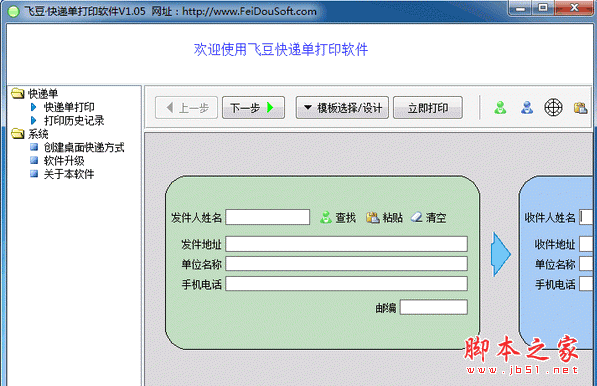This screenshot has height=386, width=597.
Task: Click 清空 to clear sender fields
Action: [x=428, y=217]
